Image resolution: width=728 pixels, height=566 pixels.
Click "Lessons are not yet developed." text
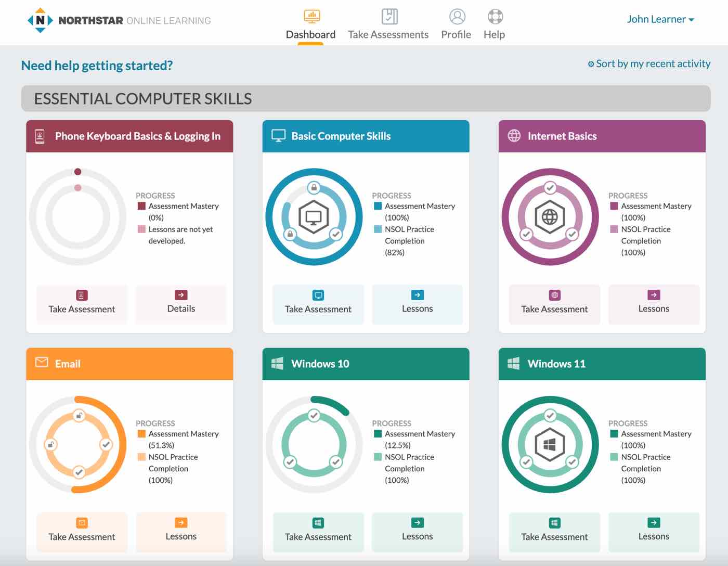click(180, 235)
